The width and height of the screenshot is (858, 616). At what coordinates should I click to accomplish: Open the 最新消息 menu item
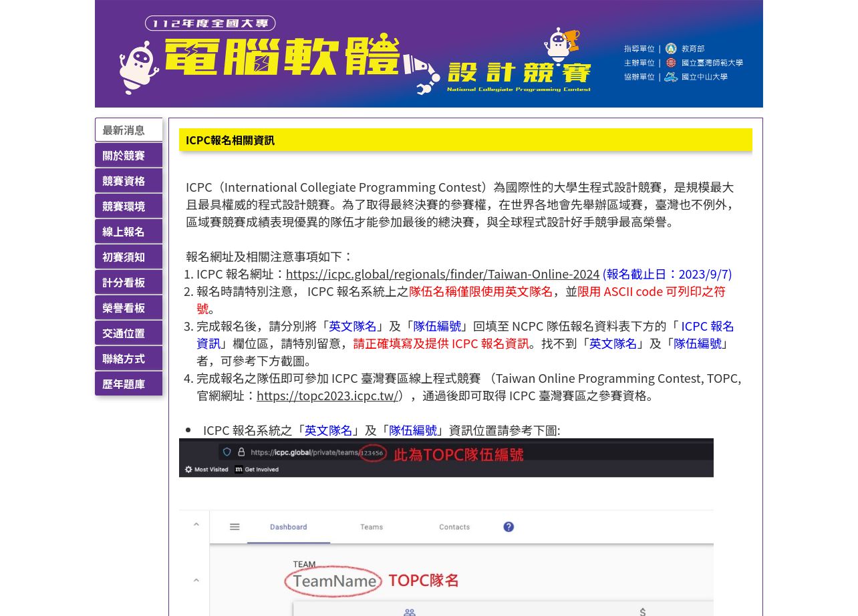[x=128, y=130]
